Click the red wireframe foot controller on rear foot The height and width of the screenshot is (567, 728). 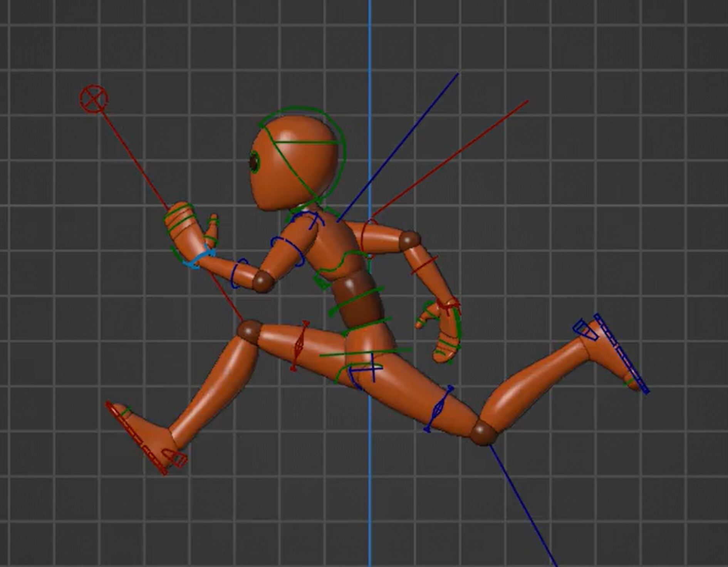coord(143,443)
